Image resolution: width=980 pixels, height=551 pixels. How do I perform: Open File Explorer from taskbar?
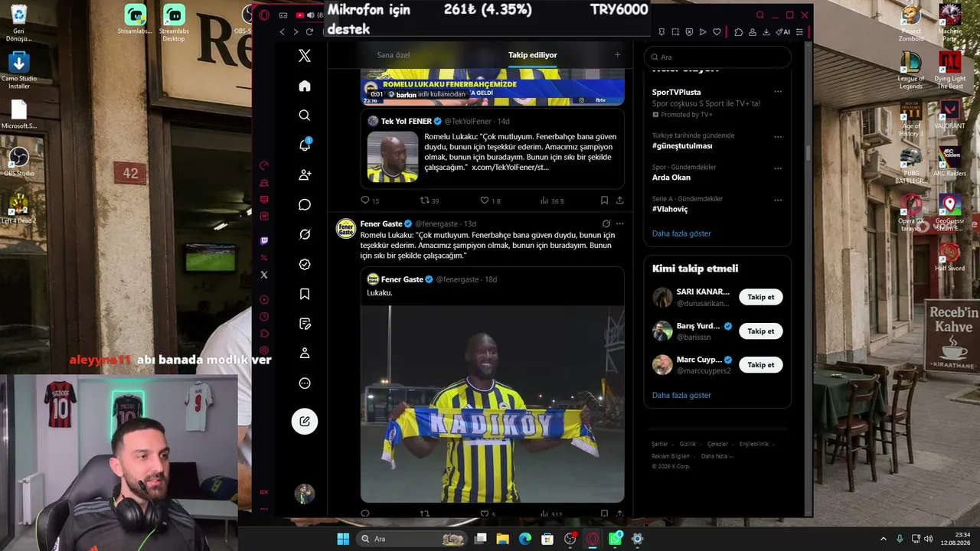503,539
